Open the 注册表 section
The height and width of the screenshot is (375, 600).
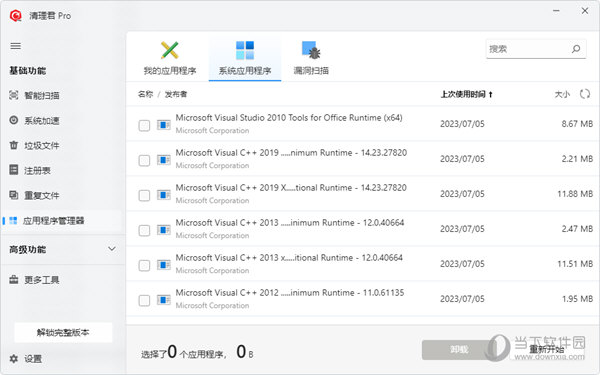coord(61,170)
